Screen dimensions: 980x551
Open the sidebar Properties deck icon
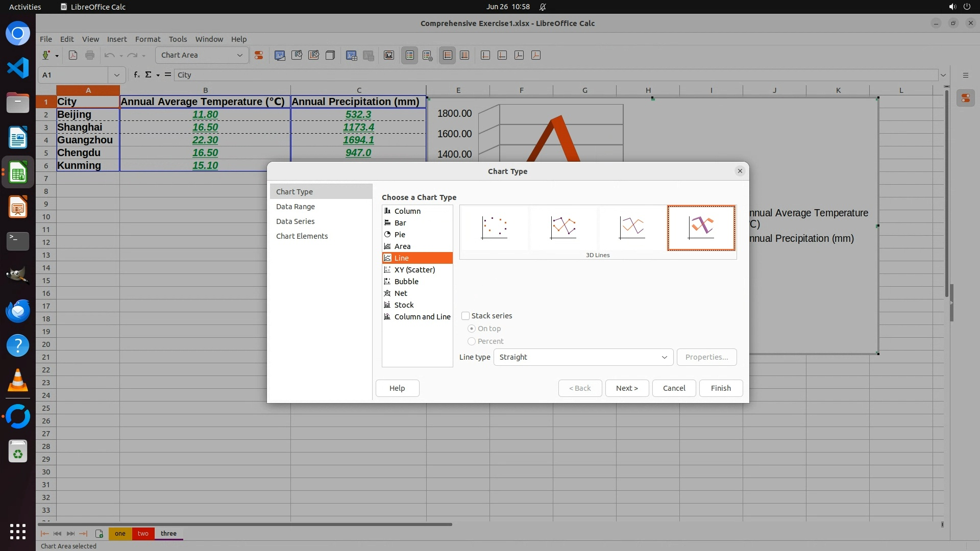point(965,98)
